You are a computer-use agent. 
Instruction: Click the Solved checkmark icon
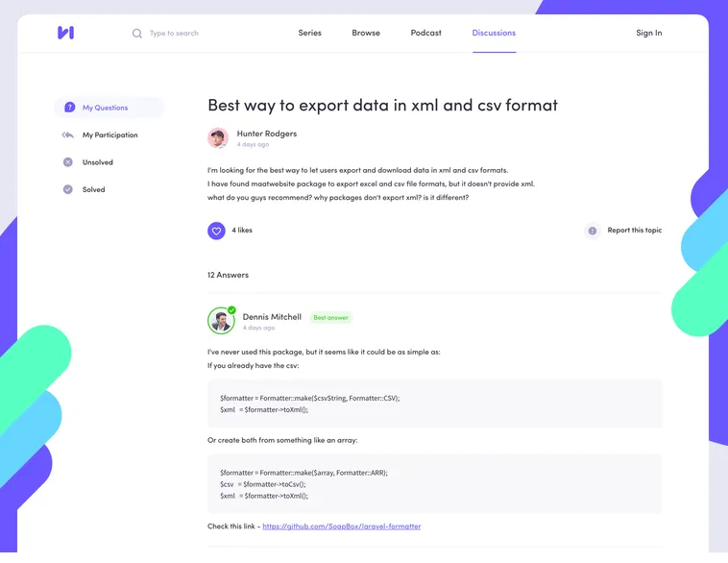tap(68, 190)
